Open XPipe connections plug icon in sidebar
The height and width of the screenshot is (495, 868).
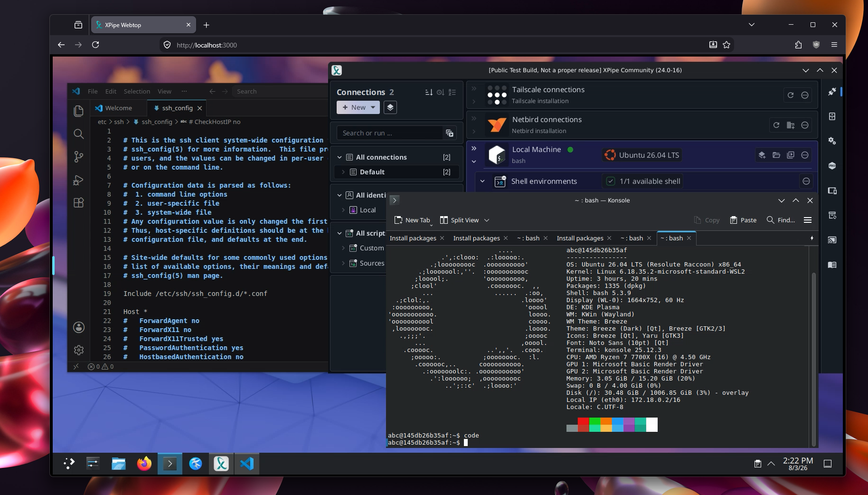832,91
